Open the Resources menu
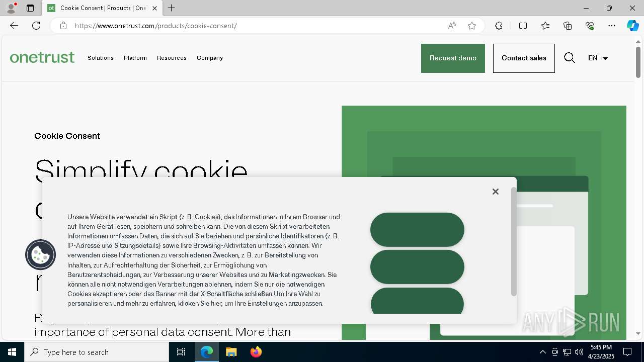This screenshot has width=644, height=362. pyautogui.click(x=172, y=58)
